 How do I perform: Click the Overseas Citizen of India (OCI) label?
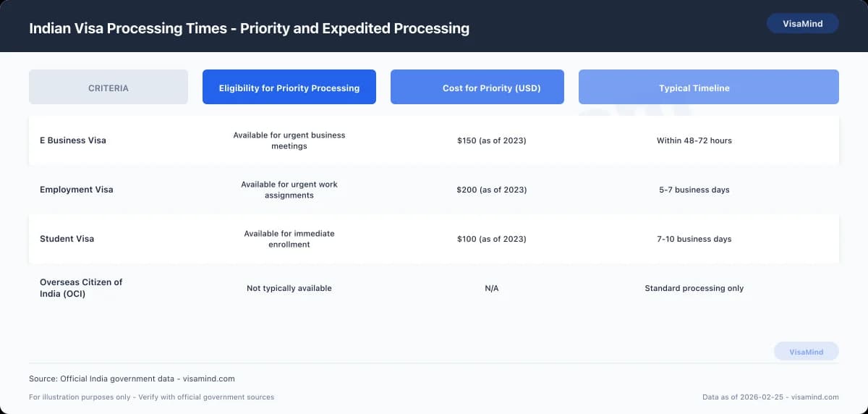(x=81, y=288)
